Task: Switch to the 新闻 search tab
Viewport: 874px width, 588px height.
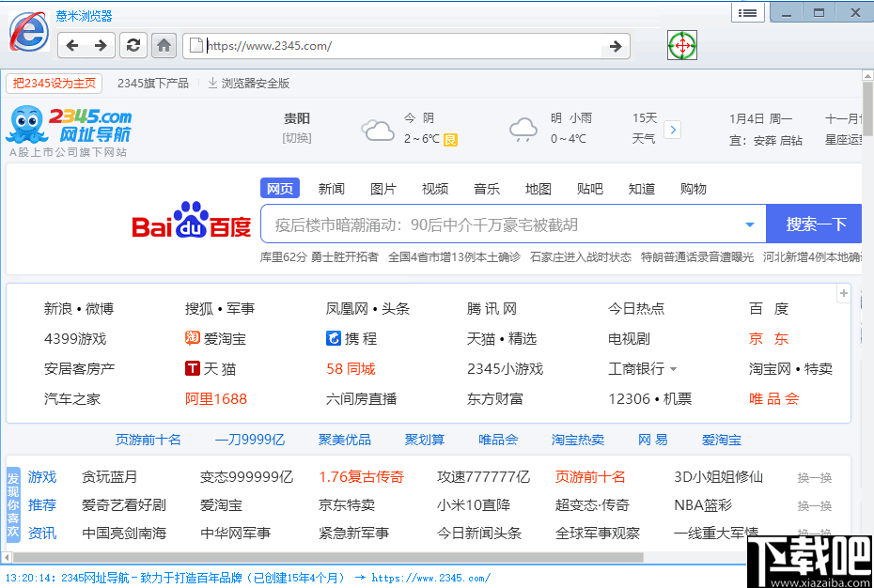Action: [332, 188]
